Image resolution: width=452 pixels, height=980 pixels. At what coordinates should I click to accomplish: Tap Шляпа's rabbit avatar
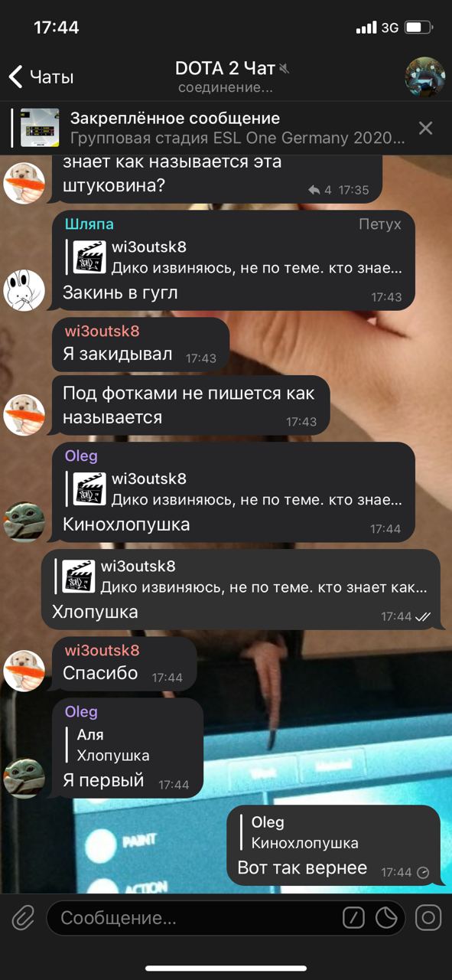pos(24,290)
